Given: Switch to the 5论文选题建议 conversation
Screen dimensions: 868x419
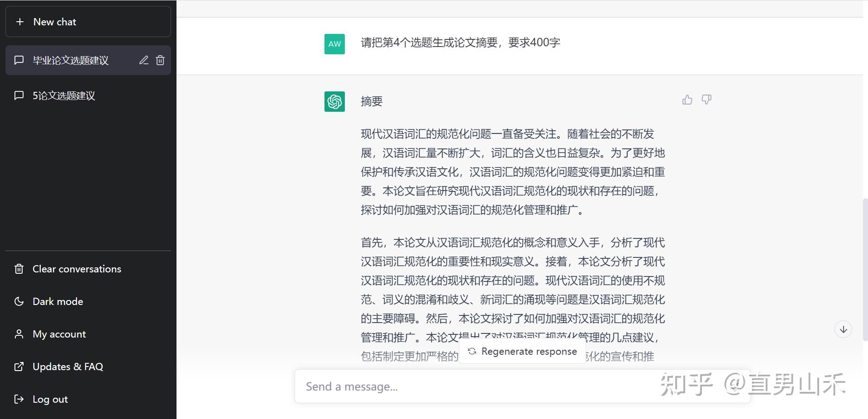Looking at the screenshot, I should pos(64,95).
